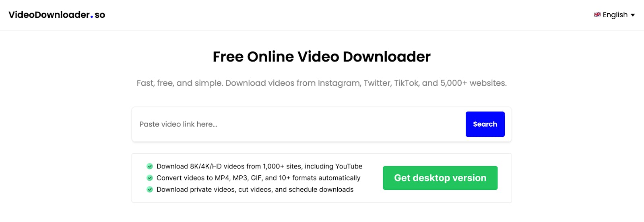Click the UK flag icon
This screenshot has width=644, height=222.
[597, 14]
